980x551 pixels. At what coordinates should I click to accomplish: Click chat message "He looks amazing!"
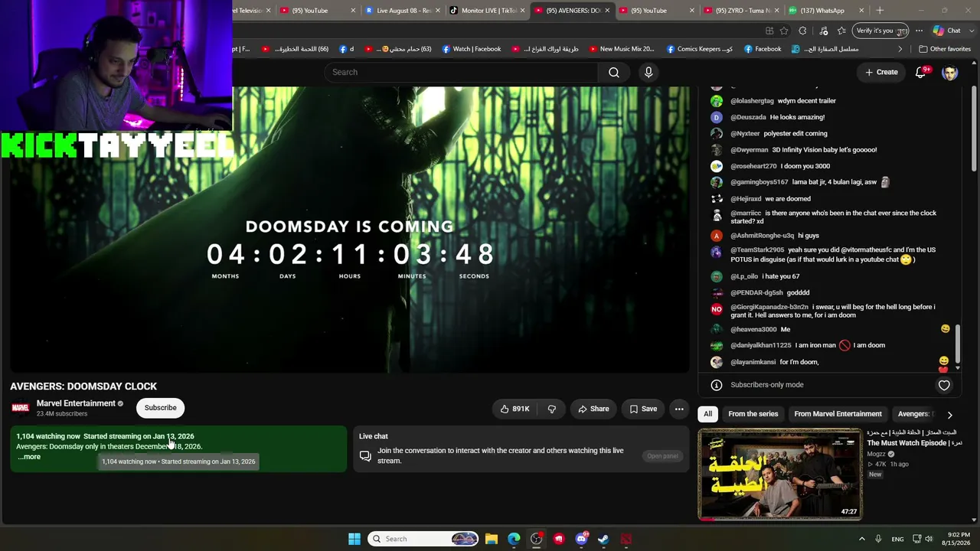797,117
